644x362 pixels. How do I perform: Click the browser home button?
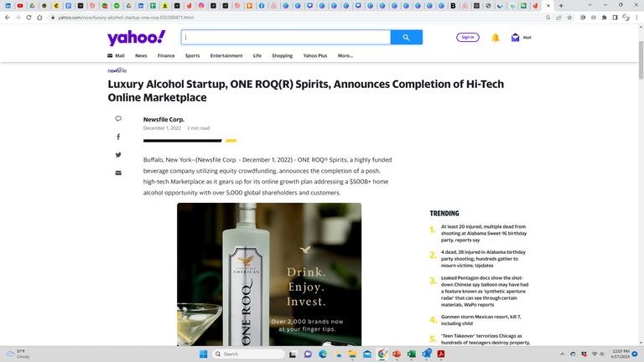pyautogui.click(x=39, y=18)
